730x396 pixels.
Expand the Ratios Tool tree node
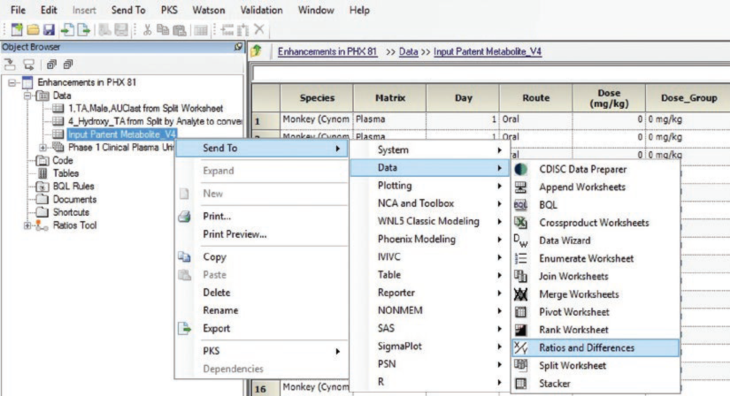[27, 226]
